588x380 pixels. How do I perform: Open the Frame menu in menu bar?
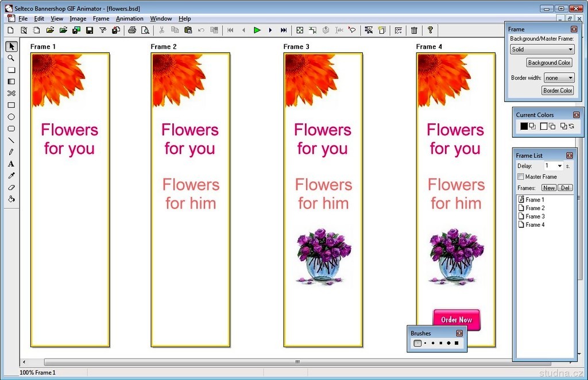tap(101, 18)
